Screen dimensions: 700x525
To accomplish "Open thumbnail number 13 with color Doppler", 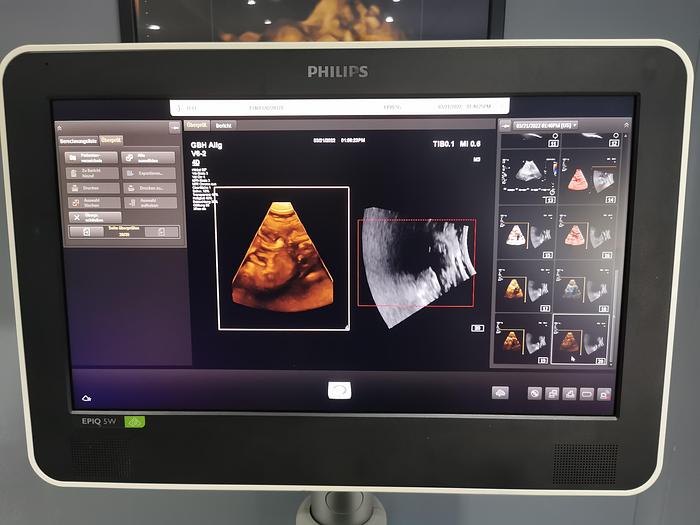I will pos(529,175).
